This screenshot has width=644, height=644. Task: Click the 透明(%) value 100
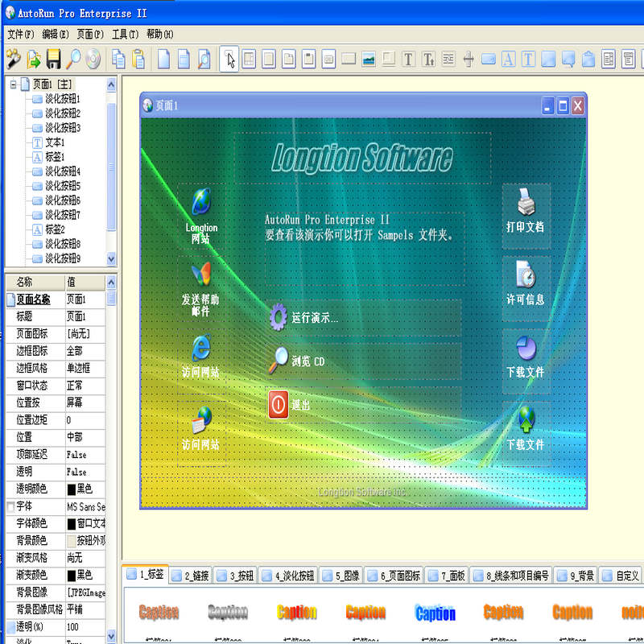[85, 627]
